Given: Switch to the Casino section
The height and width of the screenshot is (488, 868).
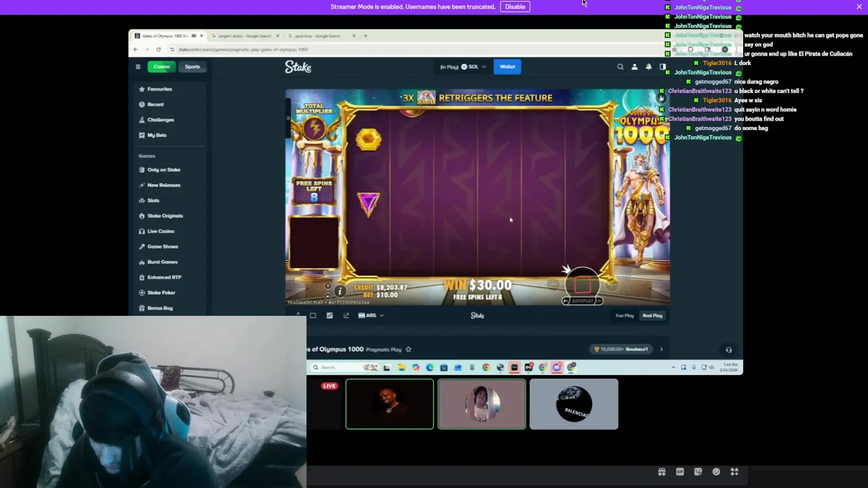Looking at the screenshot, I should coord(161,66).
